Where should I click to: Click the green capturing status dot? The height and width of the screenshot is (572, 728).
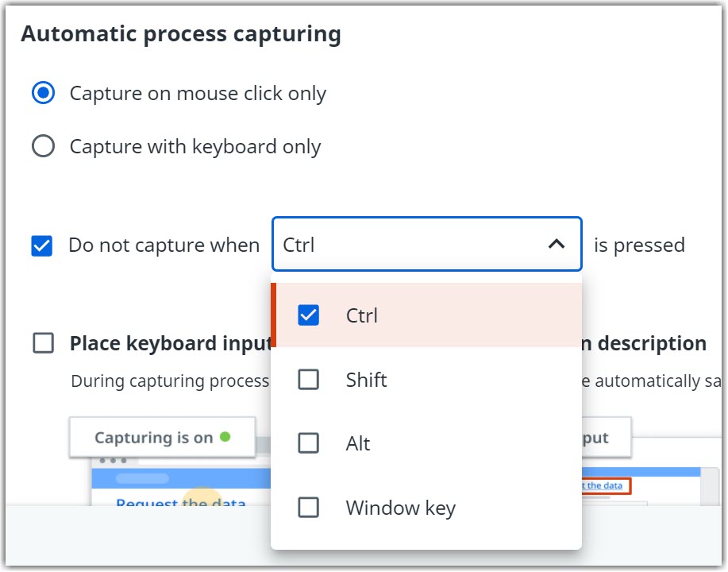225,437
